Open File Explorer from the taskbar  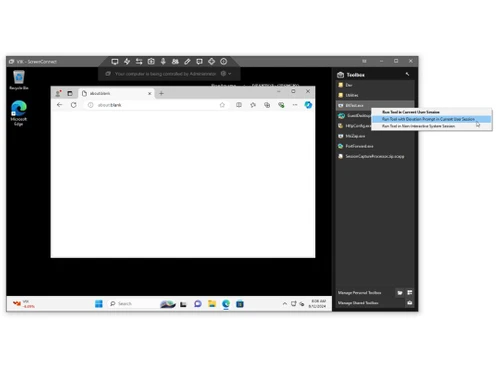tap(212, 304)
